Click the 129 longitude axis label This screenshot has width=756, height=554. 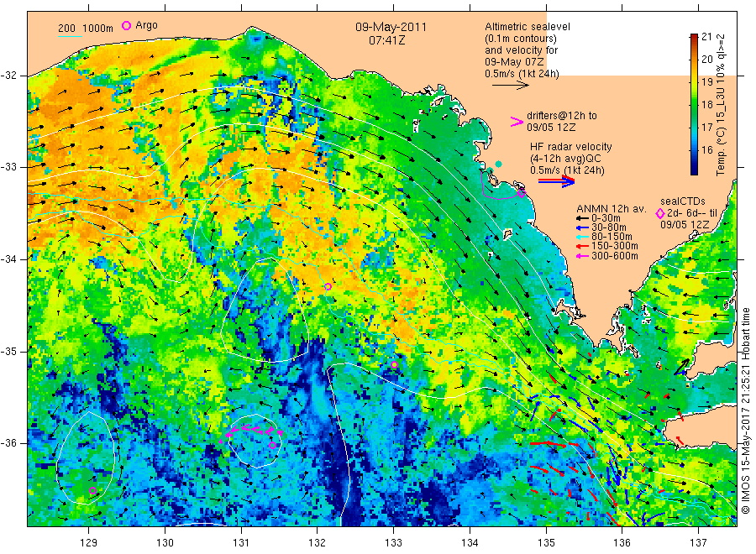click(89, 543)
